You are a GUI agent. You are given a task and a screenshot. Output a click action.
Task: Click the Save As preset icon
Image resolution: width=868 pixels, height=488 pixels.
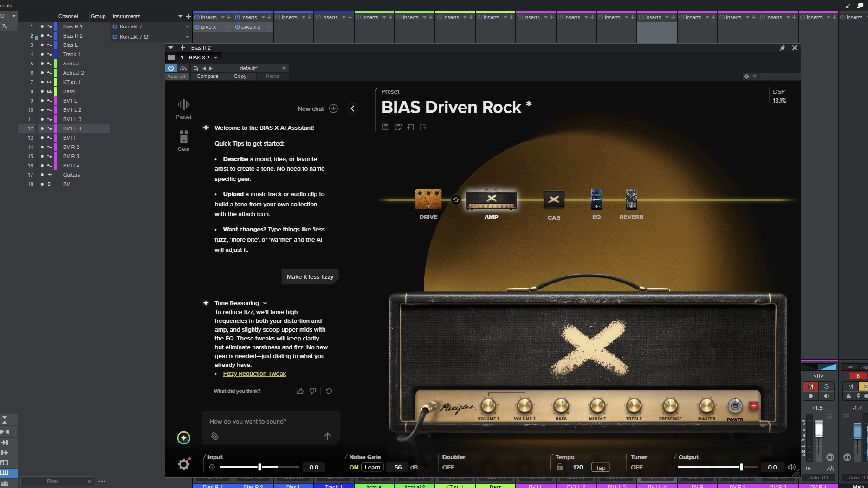pyautogui.click(x=398, y=127)
